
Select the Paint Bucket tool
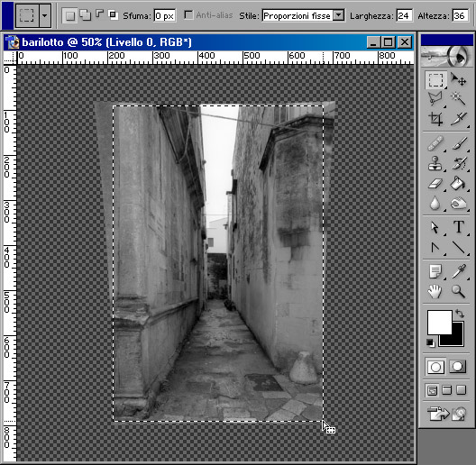tap(458, 183)
